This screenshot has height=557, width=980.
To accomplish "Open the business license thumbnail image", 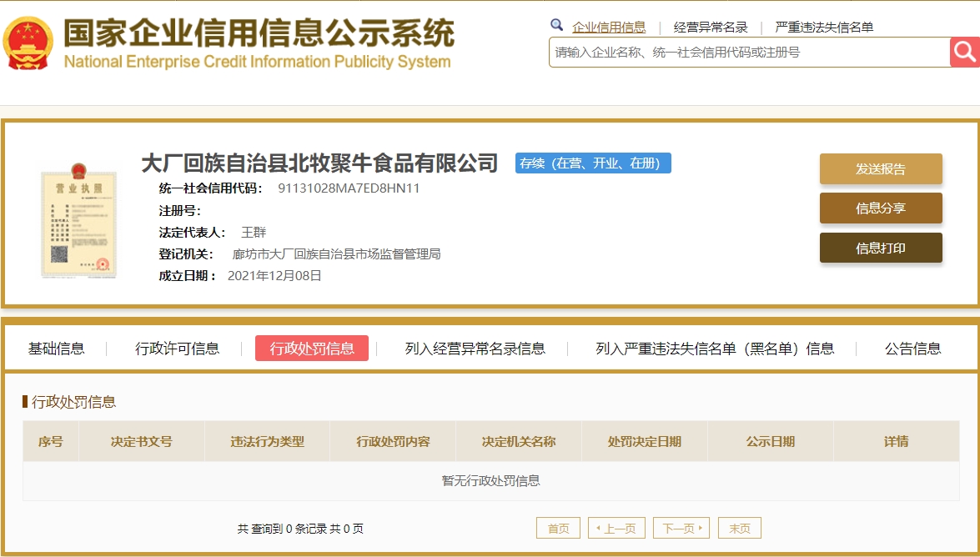I will pos(78,219).
